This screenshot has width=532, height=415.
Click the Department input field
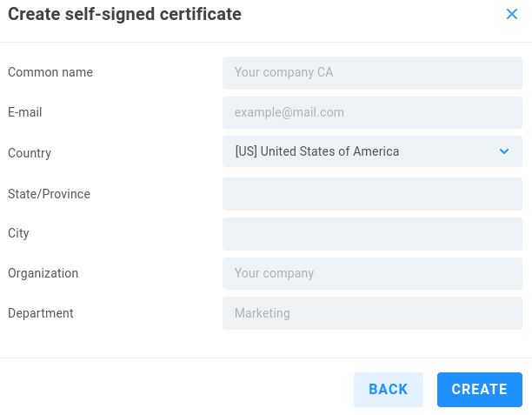coord(372,313)
